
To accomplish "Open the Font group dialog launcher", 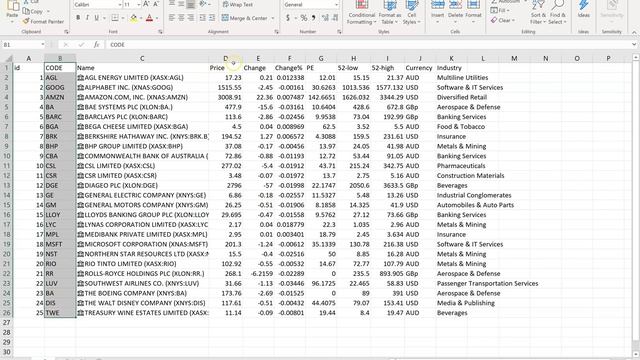I will 160,31.
